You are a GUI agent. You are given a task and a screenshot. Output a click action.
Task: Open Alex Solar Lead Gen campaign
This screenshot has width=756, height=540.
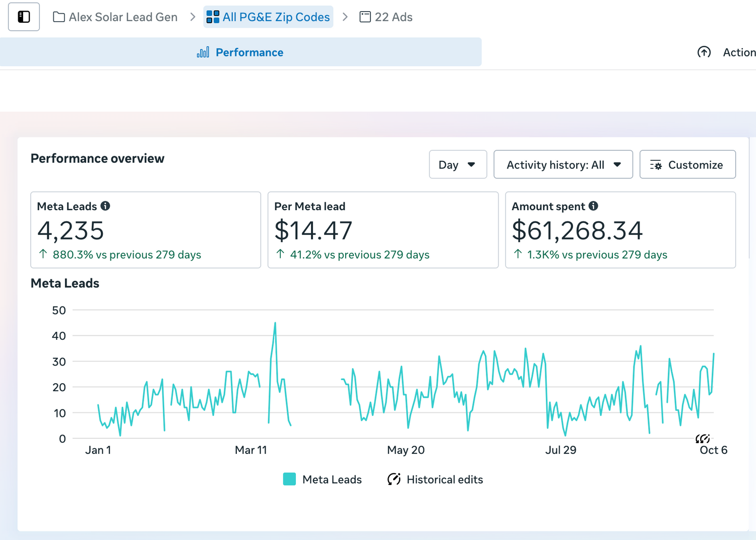pyautogui.click(x=123, y=17)
